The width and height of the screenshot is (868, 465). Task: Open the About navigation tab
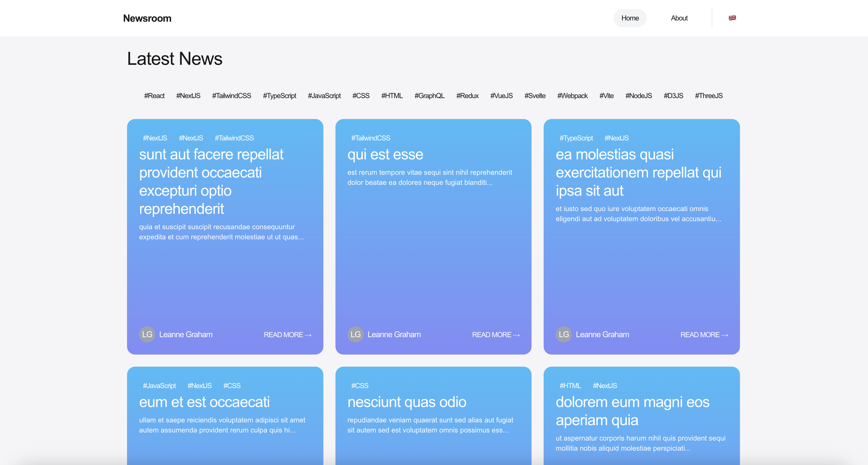coord(679,18)
